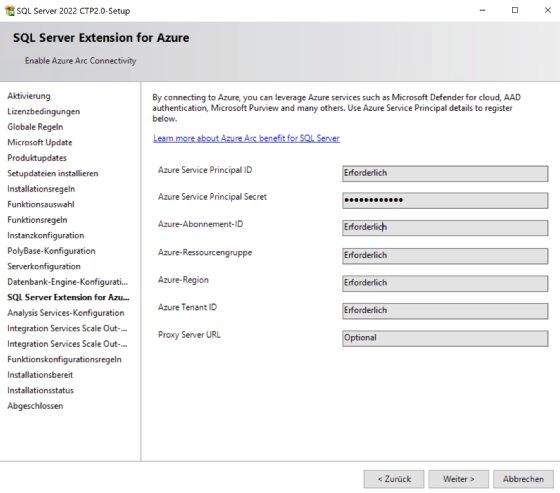Select the Azure-Ressourcengruppe input field
The height and width of the screenshot is (493, 560).
tap(445, 256)
